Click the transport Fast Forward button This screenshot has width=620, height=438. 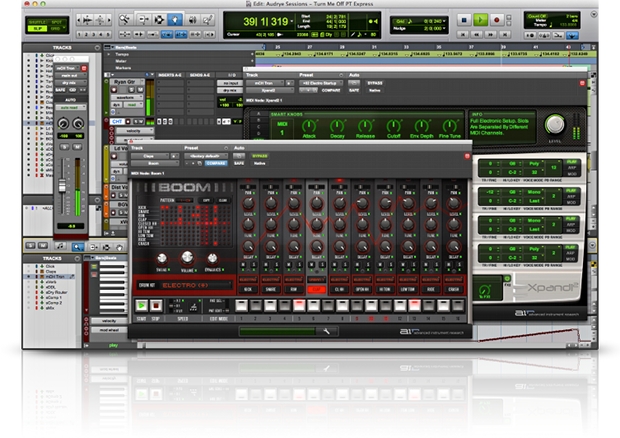click(x=491, y=35)
